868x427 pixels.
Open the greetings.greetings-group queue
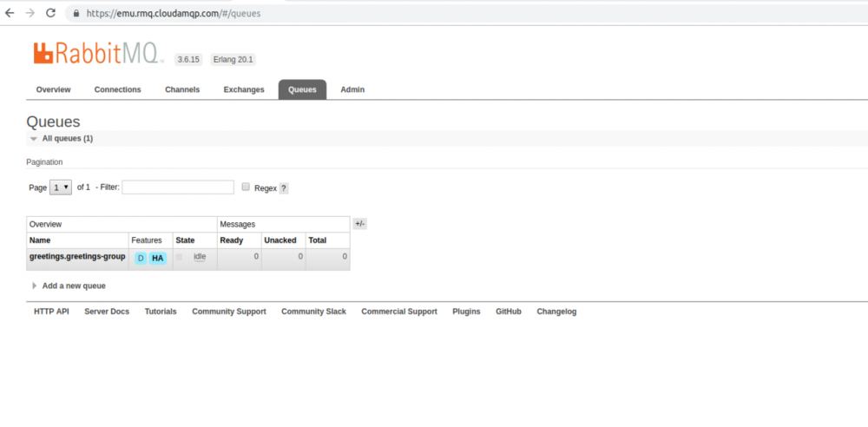(77, 256)
